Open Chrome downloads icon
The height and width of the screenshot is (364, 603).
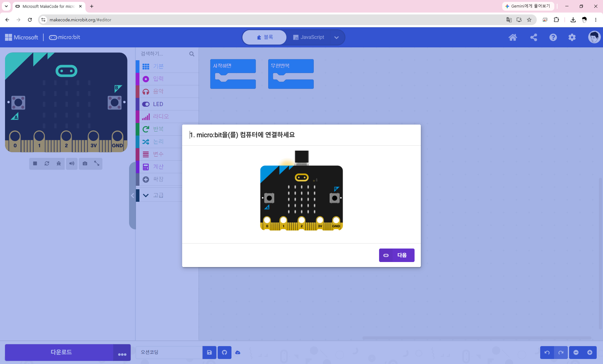573,20
